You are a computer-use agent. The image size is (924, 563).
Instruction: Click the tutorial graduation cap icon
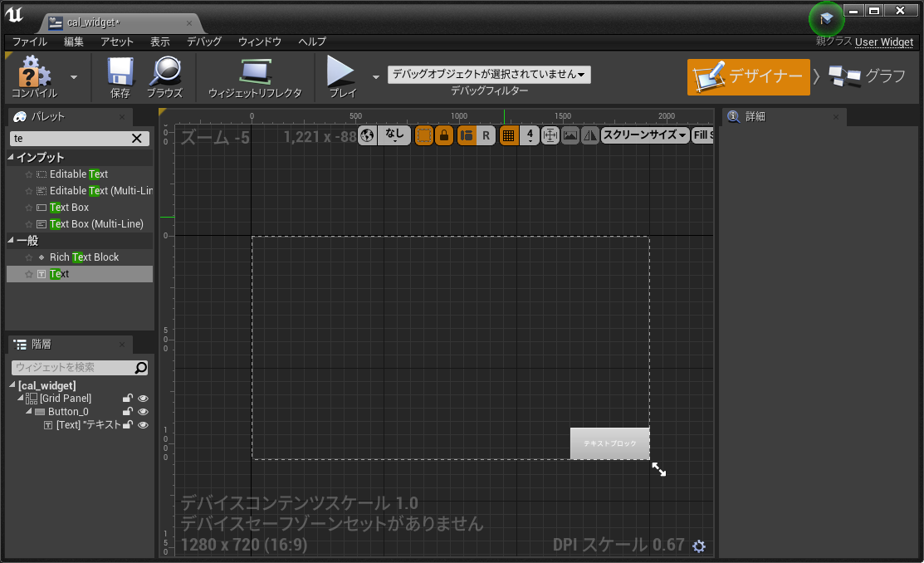826,19
